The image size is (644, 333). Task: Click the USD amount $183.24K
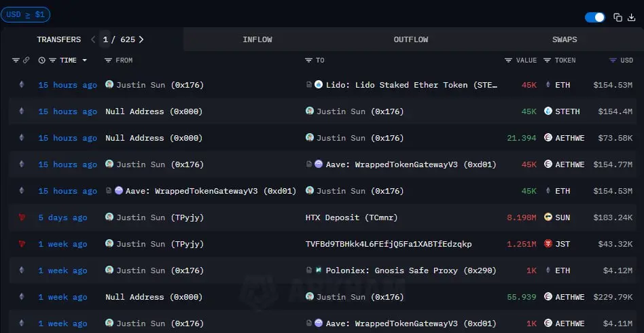pyautogui.click(x=613, y=217)
